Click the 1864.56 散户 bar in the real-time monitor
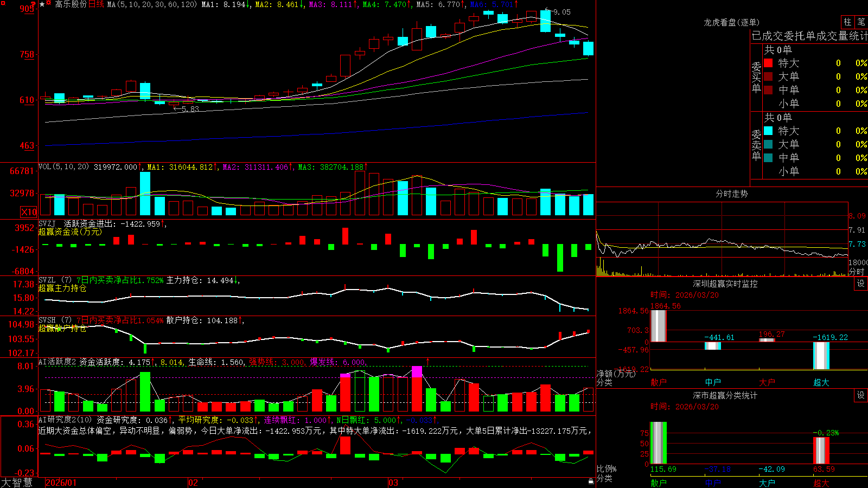 [659, 326]
